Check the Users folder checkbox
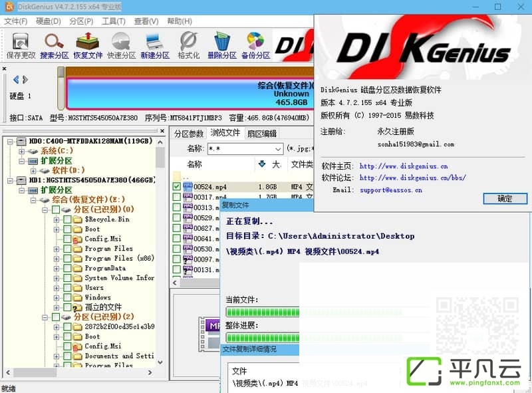This screenshot has width=532, height=393. coord(67,288)
